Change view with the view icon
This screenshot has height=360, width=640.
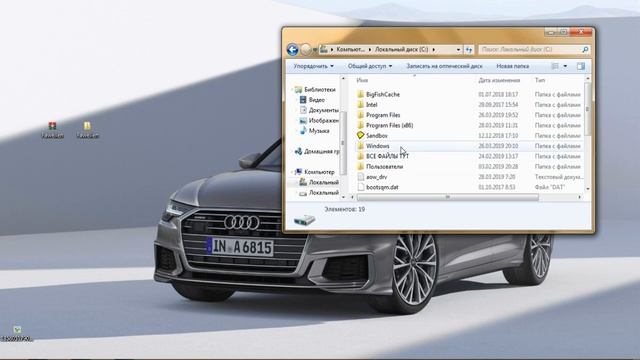click(555, 66)
